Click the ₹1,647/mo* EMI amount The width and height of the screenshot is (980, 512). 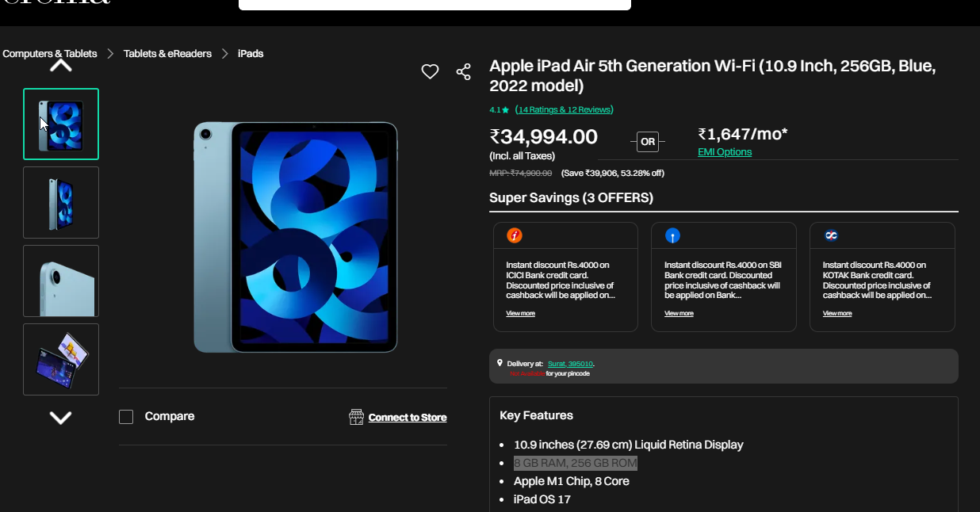tap(742, 134)
